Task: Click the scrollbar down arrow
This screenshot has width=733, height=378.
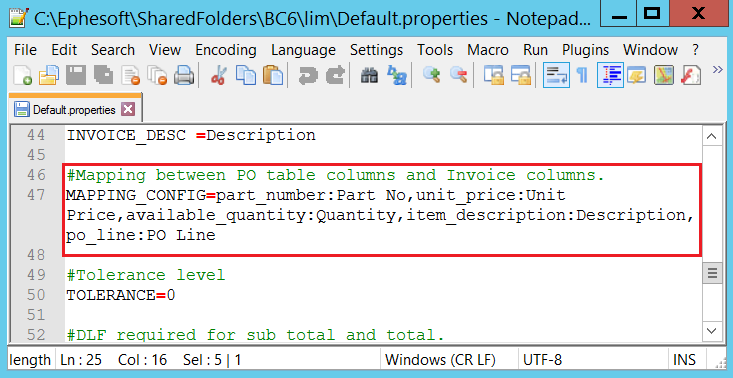Action: coord(711,331)
